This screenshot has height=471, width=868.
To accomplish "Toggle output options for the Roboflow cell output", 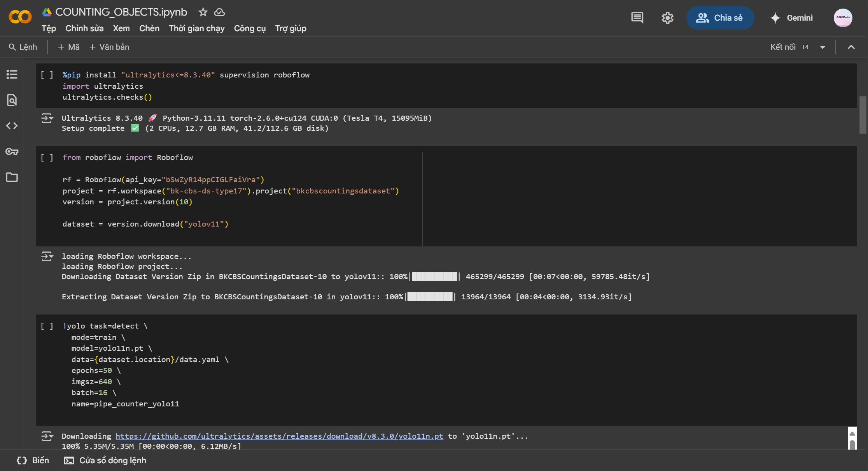I will click(x=47, y=257).
